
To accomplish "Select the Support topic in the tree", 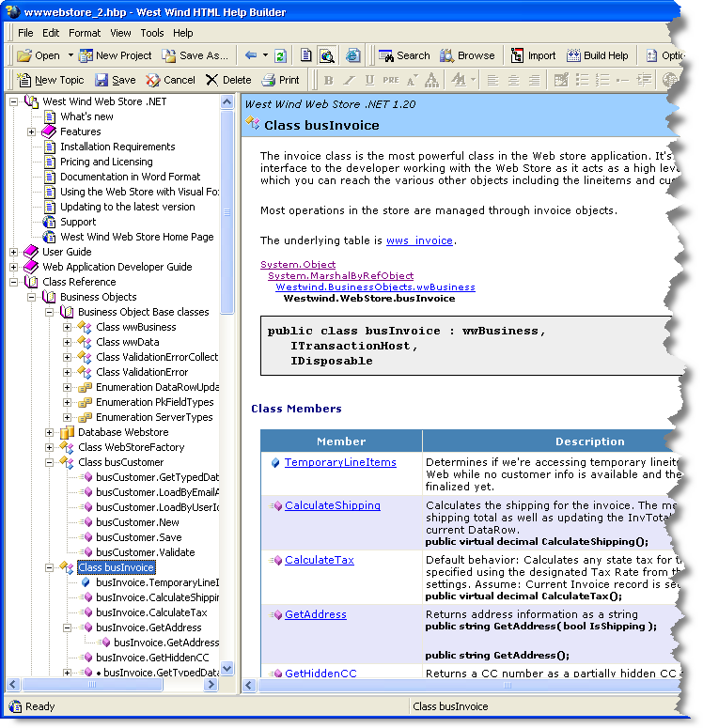I will point(78,222).
